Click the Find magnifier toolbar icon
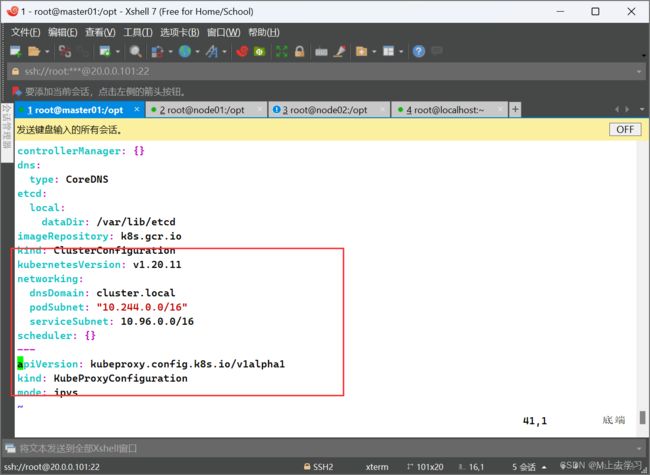The height and width of the screenshot is (475, 650). coord(136,51)
